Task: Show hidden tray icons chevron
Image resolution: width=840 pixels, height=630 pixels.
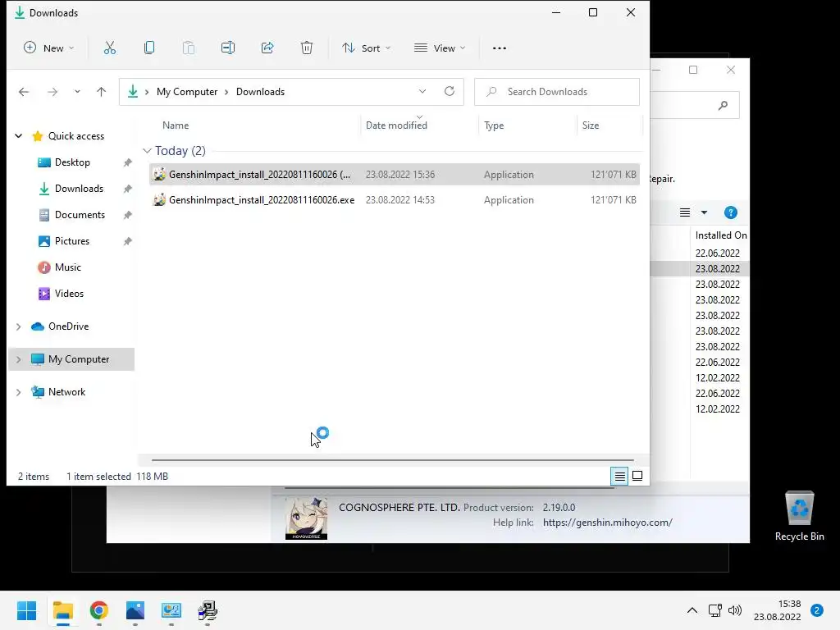Action: (x=692, y=610)
